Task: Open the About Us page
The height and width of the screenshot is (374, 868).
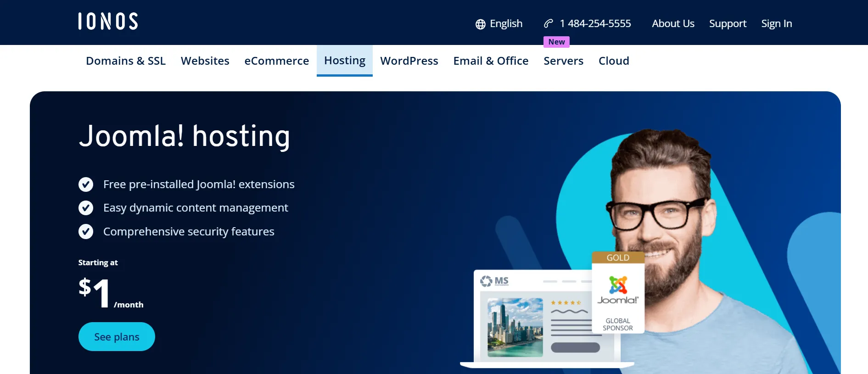Action: click(x=673, y=24)
